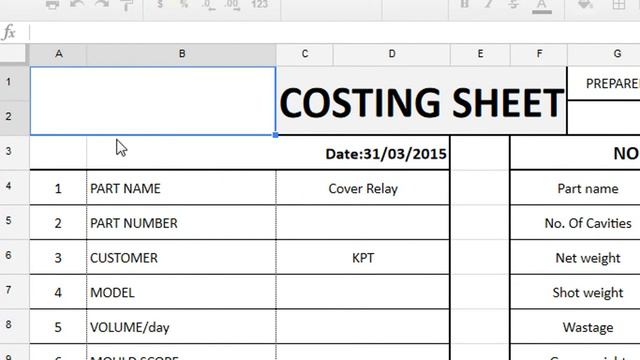
Task: Click the "KPT" customer value cell
Action: click(x=363, y=258)
